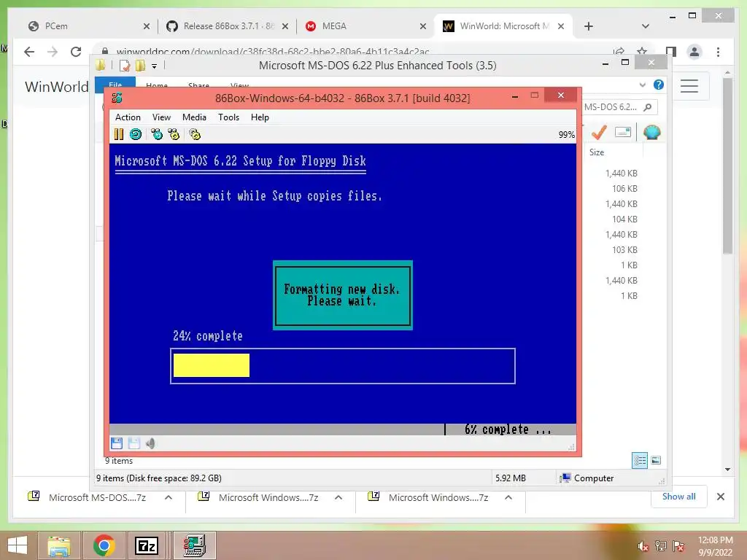747x560 pixels.
Task: Click New folder icon in Explorer quick access toolbar
Action: pyautogui.click(x=140, y=65)
